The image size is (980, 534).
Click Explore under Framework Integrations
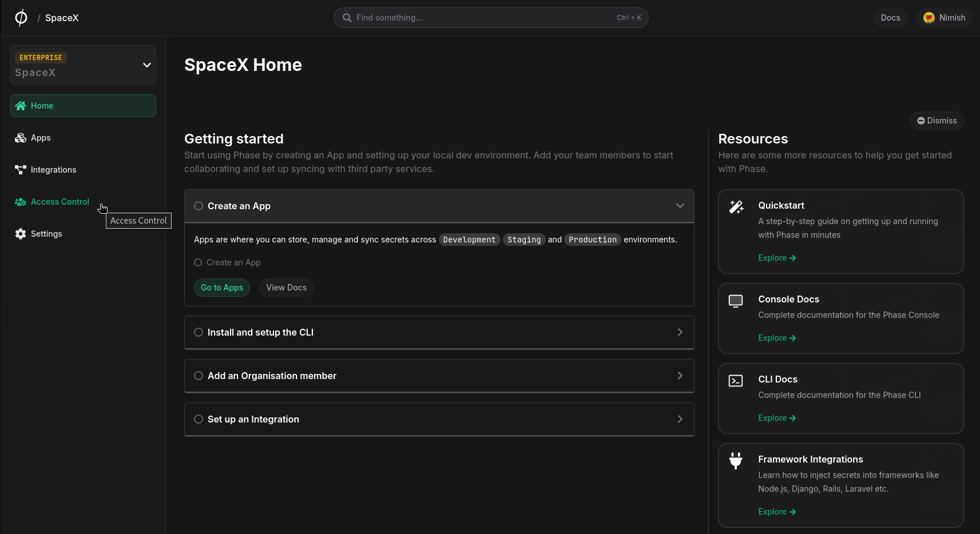pyautogui.click(x=777, y=512)
